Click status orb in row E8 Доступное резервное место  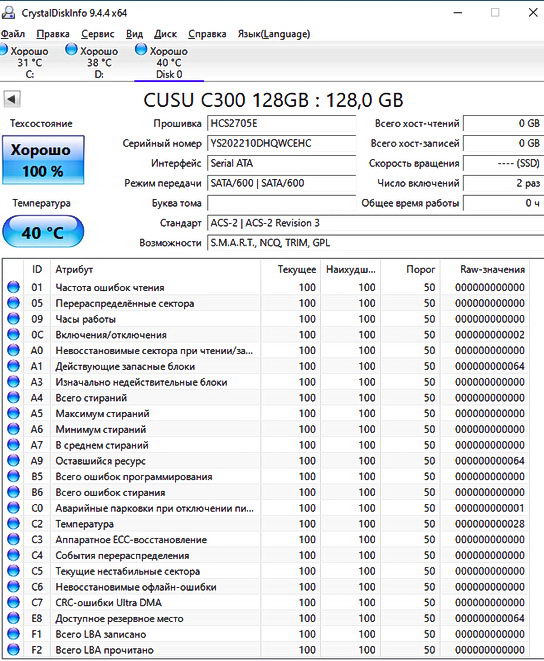(13, 618)
